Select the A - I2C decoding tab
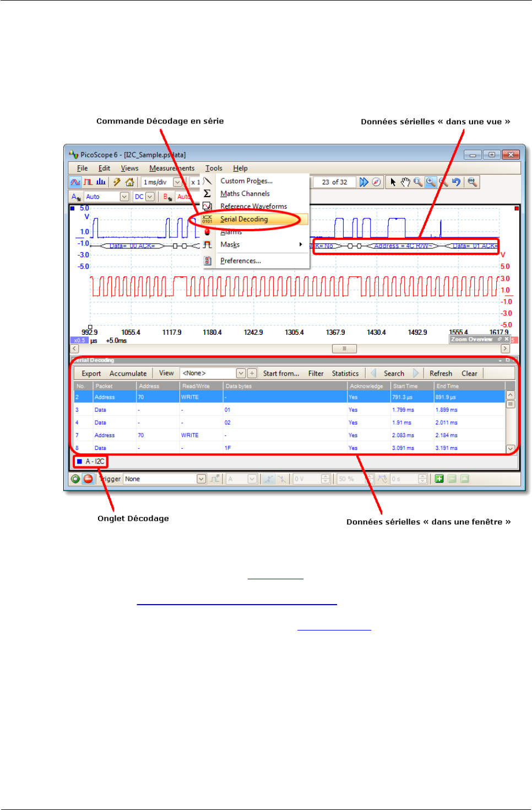The image size is (532, 810). pyautogui.click(x=91, y=461)
